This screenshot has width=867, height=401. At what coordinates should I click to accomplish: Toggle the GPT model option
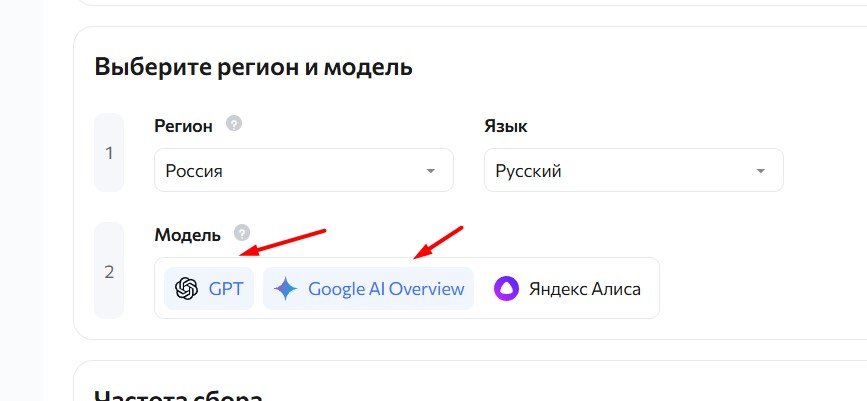209,289
